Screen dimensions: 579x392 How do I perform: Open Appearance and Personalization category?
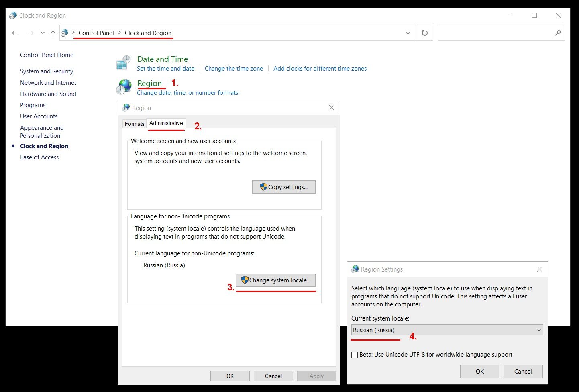(x=42, y=132)
